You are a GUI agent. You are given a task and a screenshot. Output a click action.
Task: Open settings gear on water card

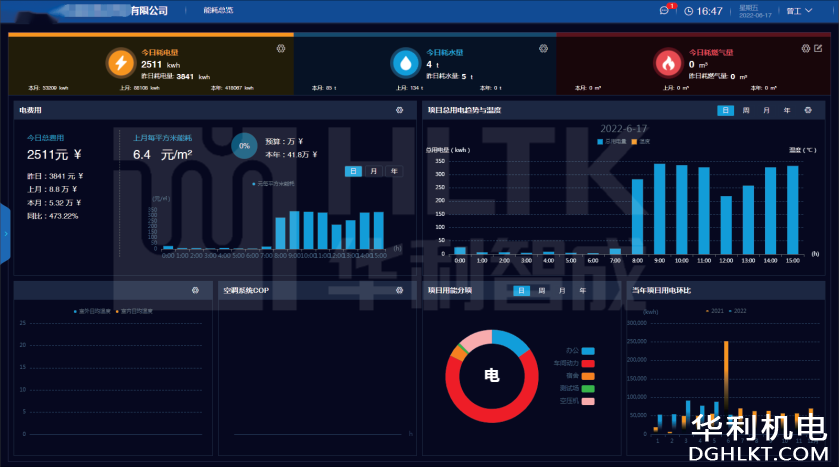coord(543,48)
